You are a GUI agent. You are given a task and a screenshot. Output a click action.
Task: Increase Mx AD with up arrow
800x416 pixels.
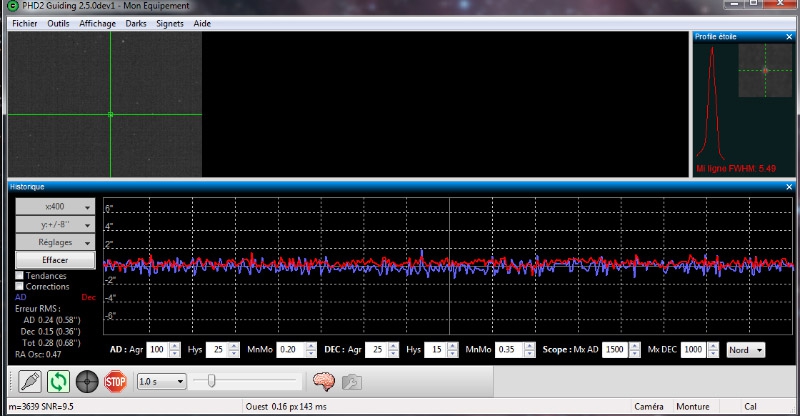tap(634, 346)
